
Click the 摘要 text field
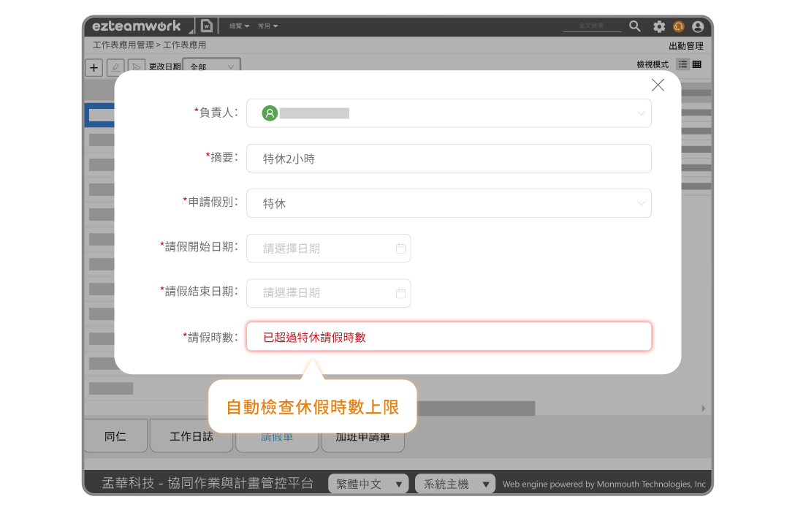pos(448,158)
